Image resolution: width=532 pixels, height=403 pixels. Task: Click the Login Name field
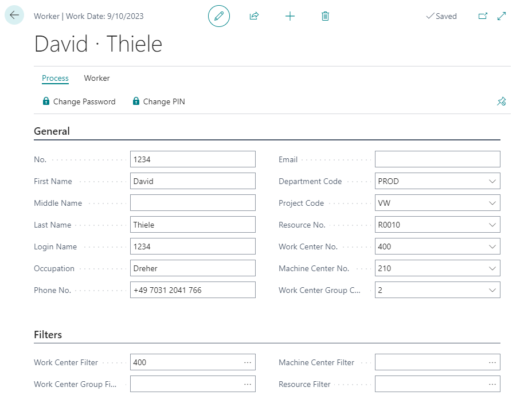click(x=193, y=247)
